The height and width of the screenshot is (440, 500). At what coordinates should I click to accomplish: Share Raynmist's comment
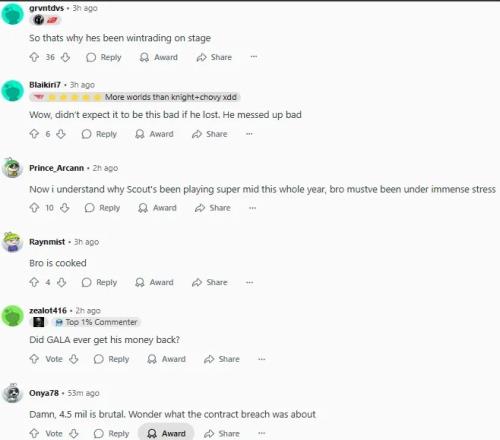[210, 283]
